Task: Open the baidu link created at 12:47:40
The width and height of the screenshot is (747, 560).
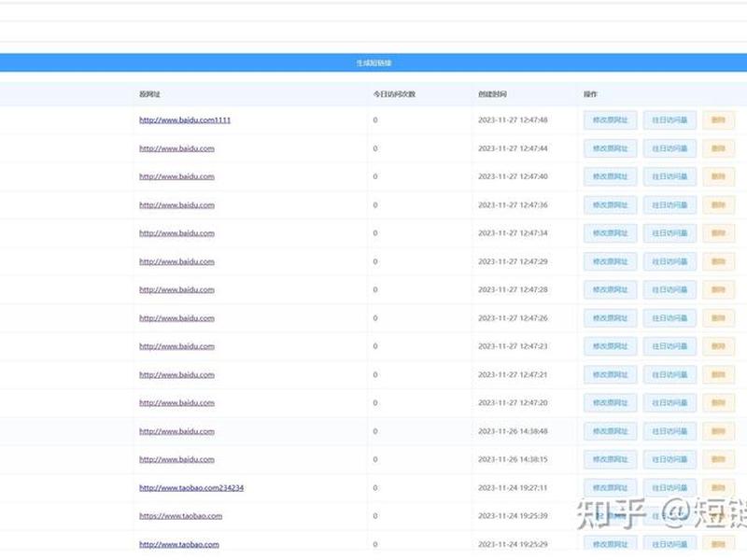Action: [176, 176]
